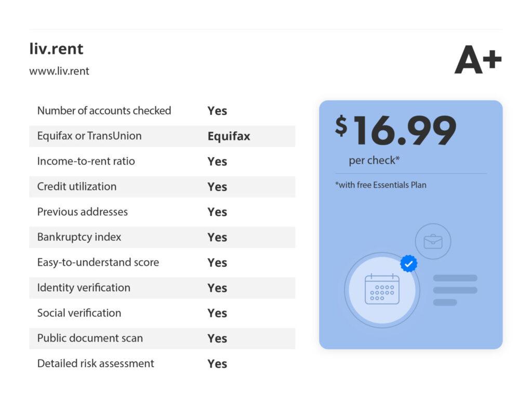Screen dimensions: 532x404
Task: Click the $16.99 price text
Action: pyautogui.click(x=395, y=131)
